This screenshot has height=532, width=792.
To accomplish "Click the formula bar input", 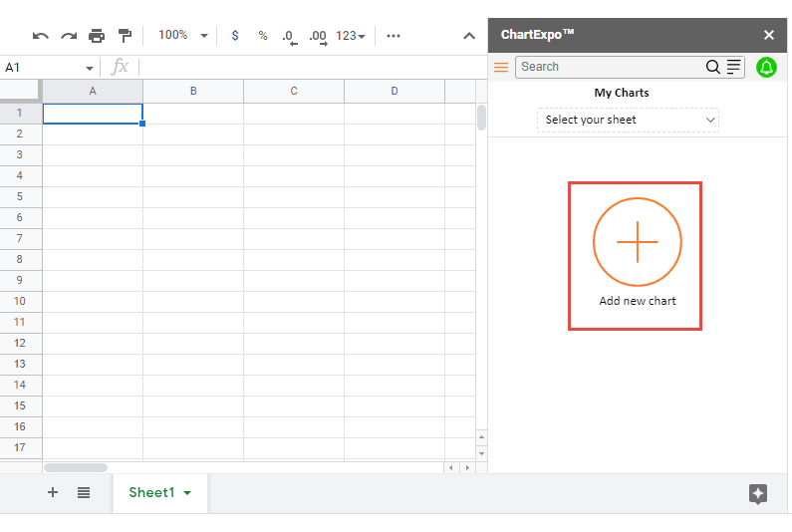I will tap(312, 67).
